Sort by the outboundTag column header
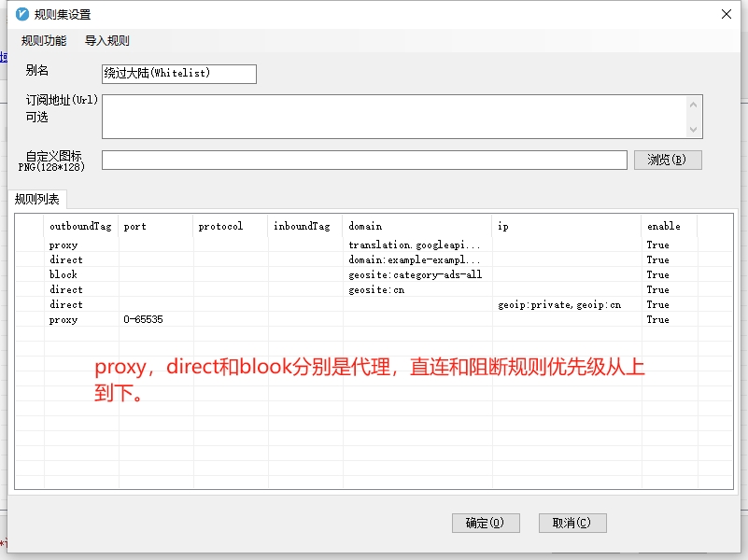The height and width of the screenshot is (560, 748). pyautogui.click(x=80, y=226)
